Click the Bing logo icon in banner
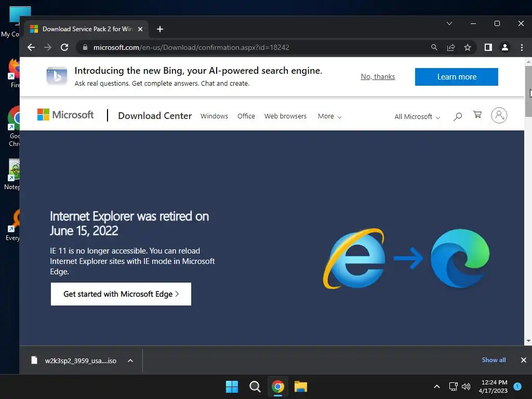Screen dimensions: 532x399 57,76
